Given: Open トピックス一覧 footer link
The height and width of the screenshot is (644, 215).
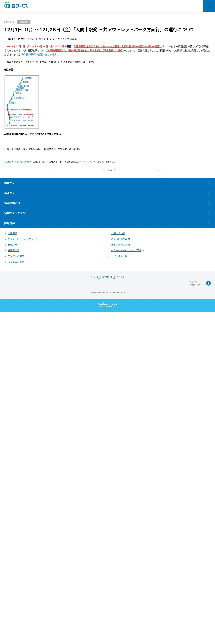Looking at the screenshot, I should coord(119,256).
